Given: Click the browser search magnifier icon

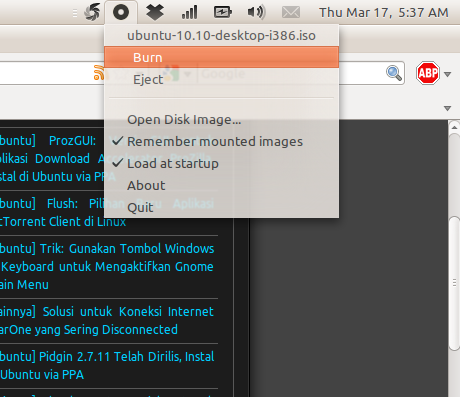Looking at the screenshot, I should tap(394, 73).
